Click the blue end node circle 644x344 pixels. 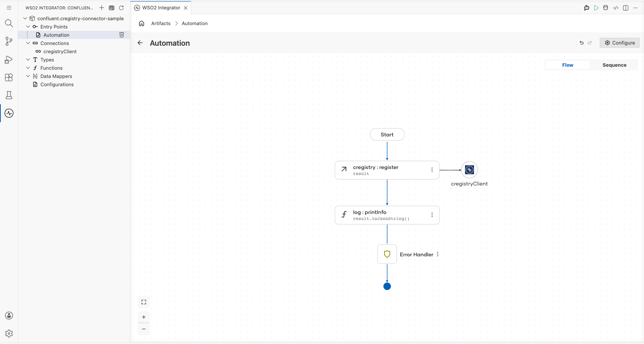[387, 286]
